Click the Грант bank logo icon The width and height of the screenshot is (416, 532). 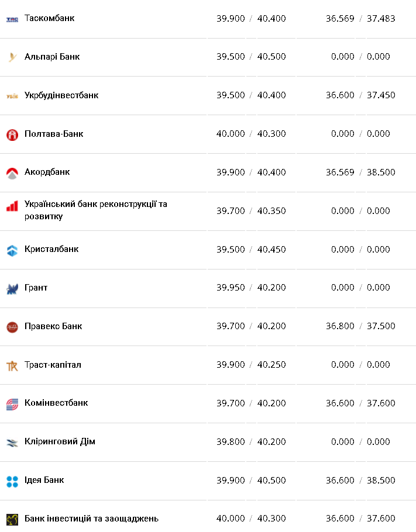(x=12, y=289)
